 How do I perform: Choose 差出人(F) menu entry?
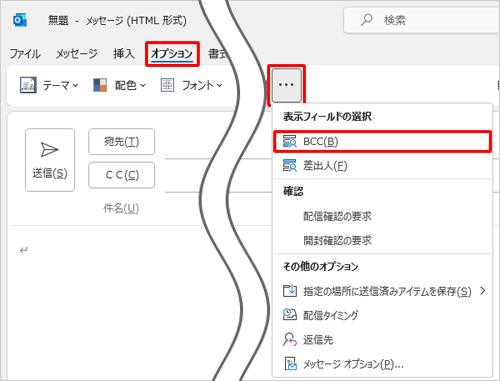(382, 165)
